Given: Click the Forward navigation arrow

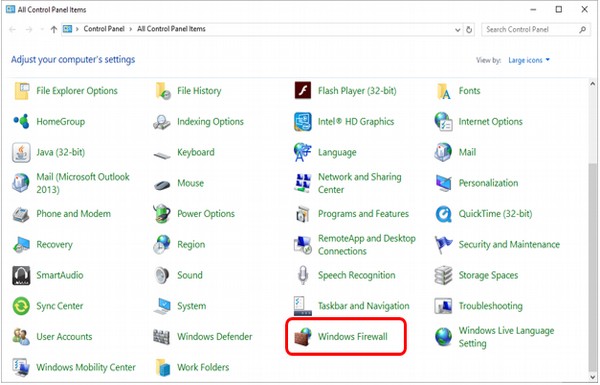Looking at the screenshot, I should click(x=29, y=29).
